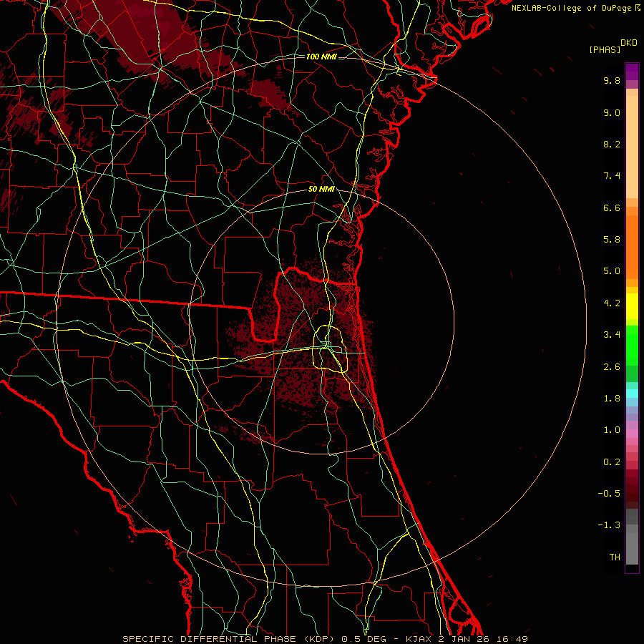Image resolution: width=644 pixels, height=644 pixels.
Task: Click the 2 JAN 26 date text
Action: pos(464,639)
